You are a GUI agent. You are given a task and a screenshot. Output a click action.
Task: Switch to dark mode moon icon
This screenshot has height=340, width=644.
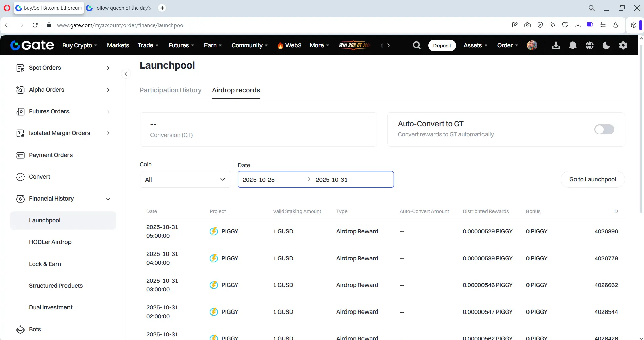[x=606, y=45]
